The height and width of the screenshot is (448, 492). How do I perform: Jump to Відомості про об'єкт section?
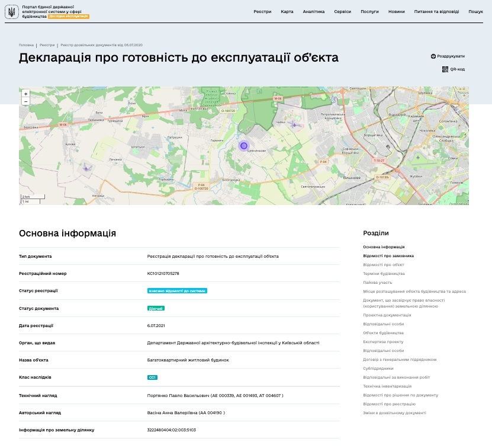coord(384,265)
